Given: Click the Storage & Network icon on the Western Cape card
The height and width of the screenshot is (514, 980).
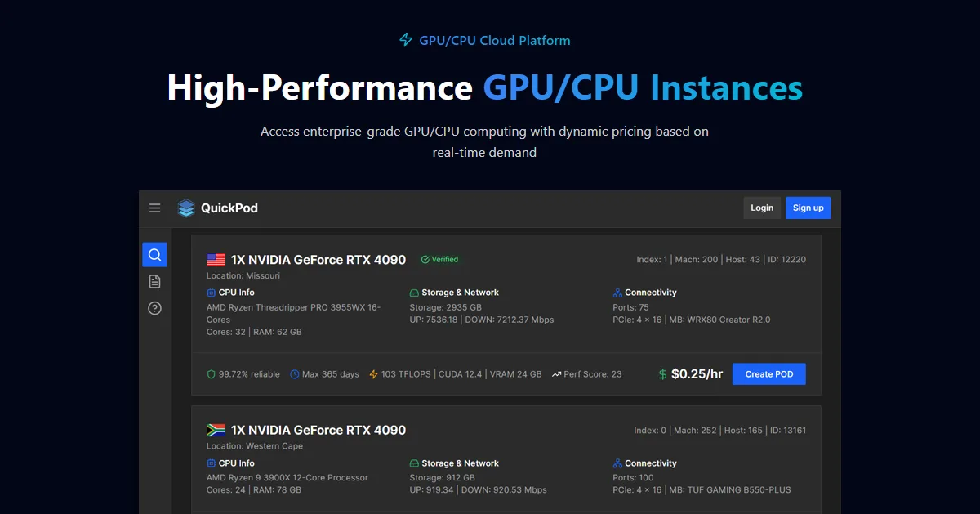Looking at the screenshot, I should [414, 463].
